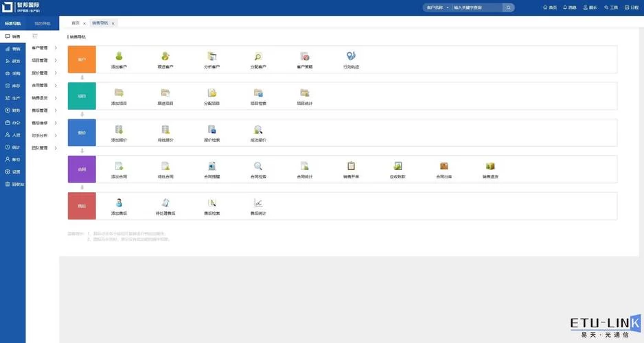Click the 添加客户 (add customer) icon
644x343 pixels.
119,57
